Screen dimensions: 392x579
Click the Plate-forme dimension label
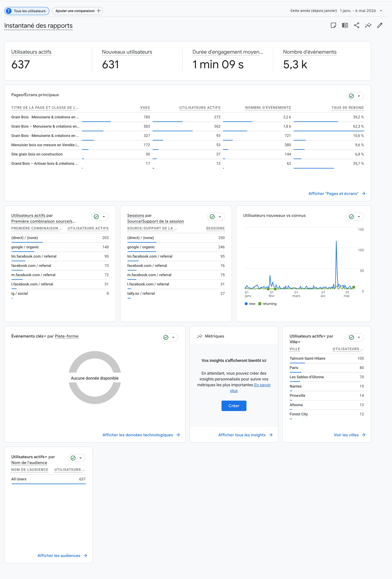click(67, 336)
